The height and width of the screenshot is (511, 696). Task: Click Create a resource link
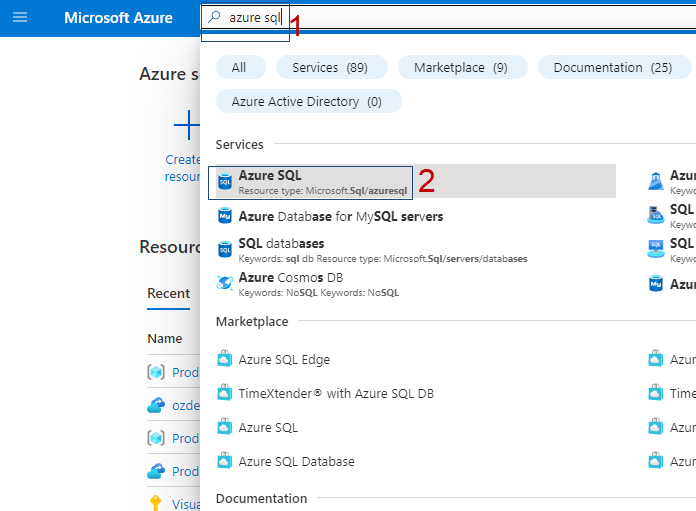point(182,168)
